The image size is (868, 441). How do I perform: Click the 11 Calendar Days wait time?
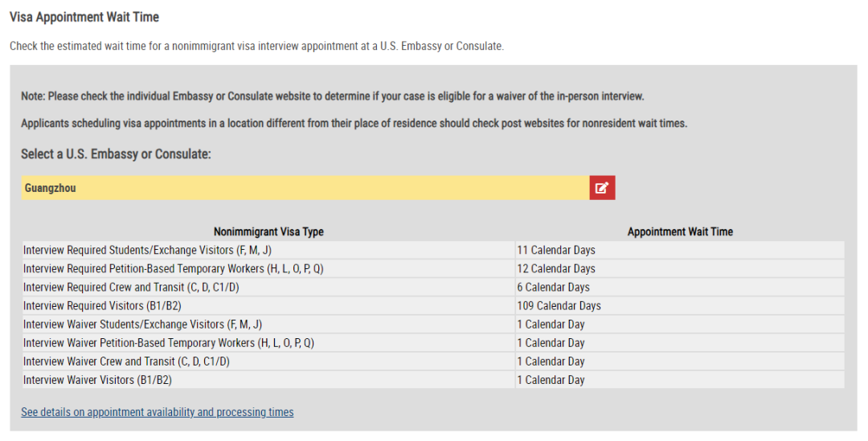pos(556,250)
